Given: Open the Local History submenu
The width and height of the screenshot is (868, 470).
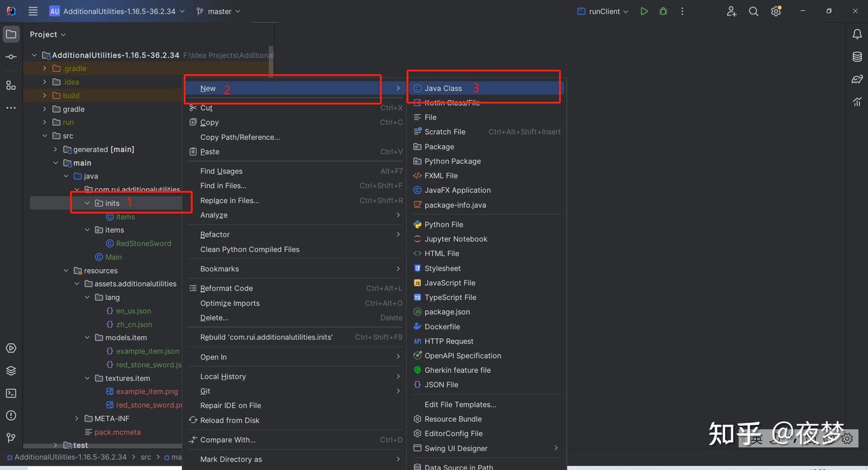Looking at the screenshot, I should (x=295, y=377).
